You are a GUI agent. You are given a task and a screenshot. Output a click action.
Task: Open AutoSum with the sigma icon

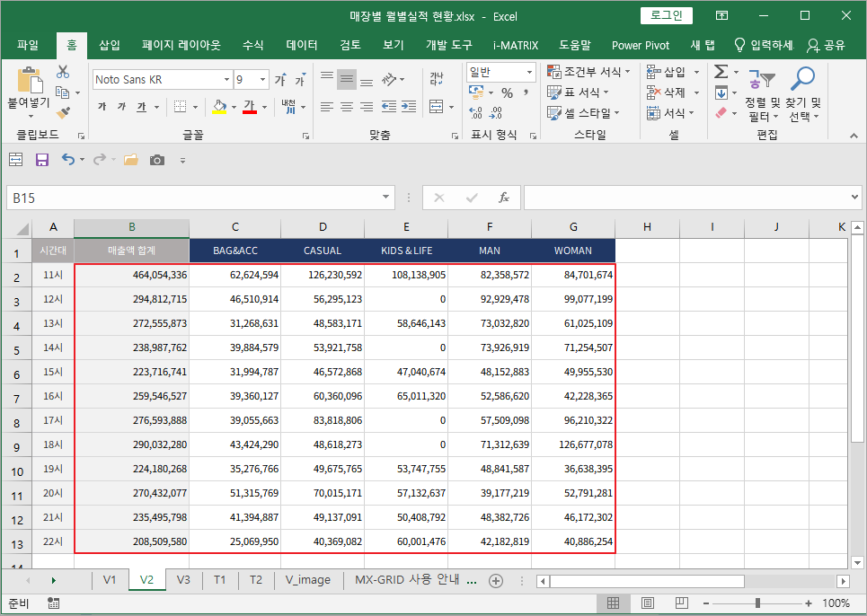click(720, 72)
